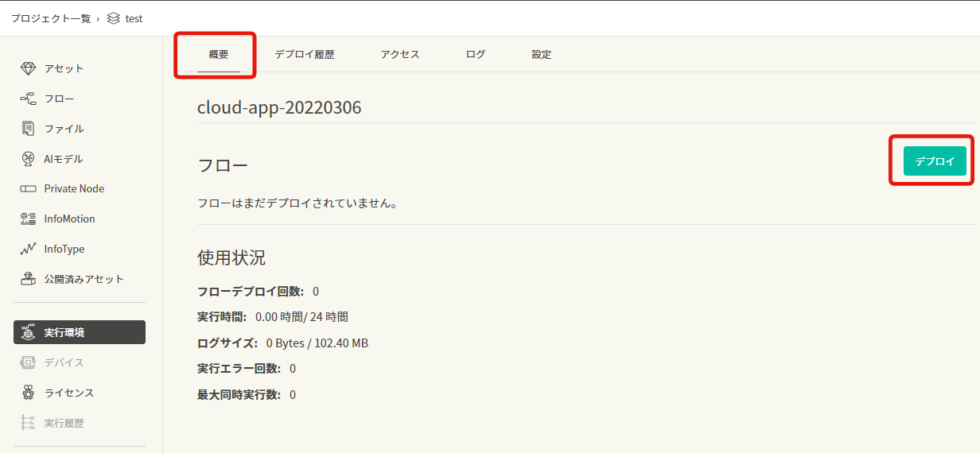Image resolution: width=980 pixels, height=453 pixels.
Task: Open フロー in the sidebar
Action: coord(59,99)
